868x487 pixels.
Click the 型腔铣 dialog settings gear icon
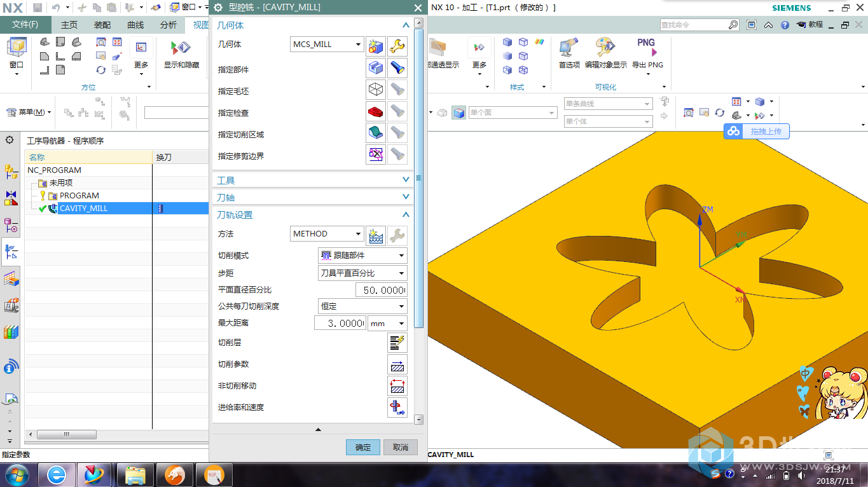click(x=217, y=8)
